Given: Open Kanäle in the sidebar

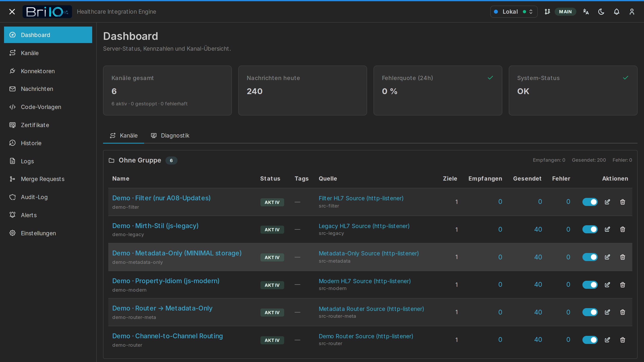Looking at the screenshot, I should click(48, 53).
